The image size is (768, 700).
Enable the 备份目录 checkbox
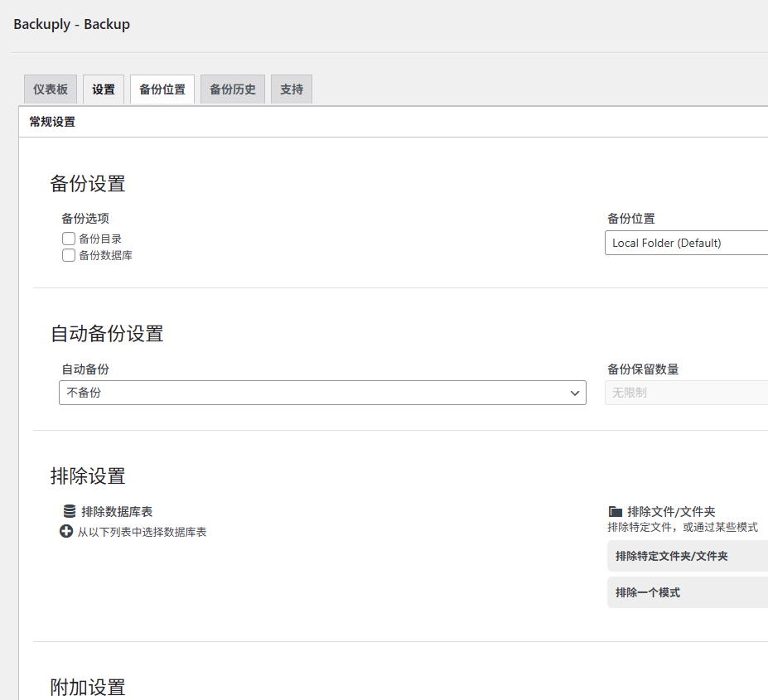[68, 238]
